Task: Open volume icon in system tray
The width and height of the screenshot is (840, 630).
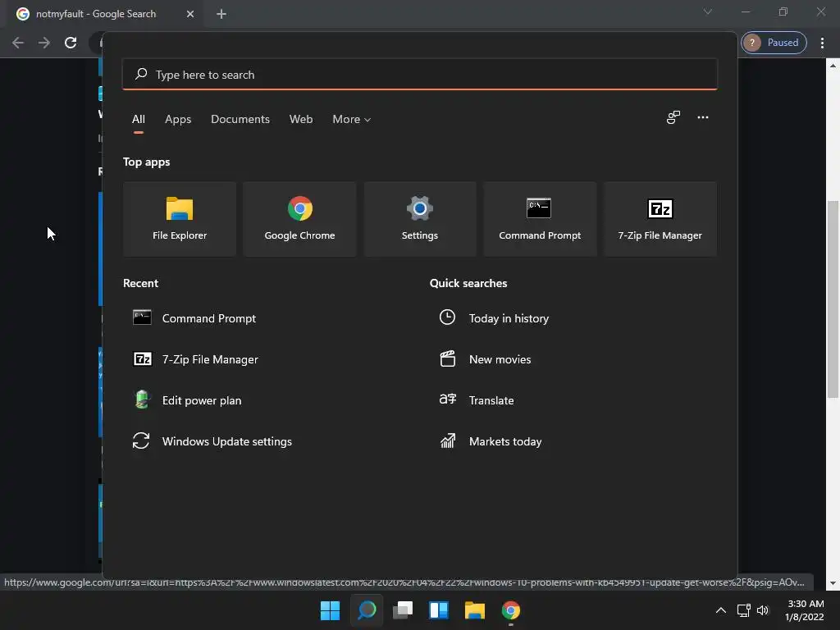Action: [x=762, y=610]
